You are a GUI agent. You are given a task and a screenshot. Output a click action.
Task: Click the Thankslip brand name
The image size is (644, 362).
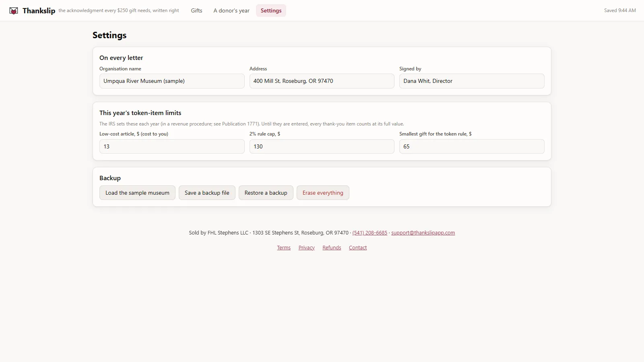(39, 11)
